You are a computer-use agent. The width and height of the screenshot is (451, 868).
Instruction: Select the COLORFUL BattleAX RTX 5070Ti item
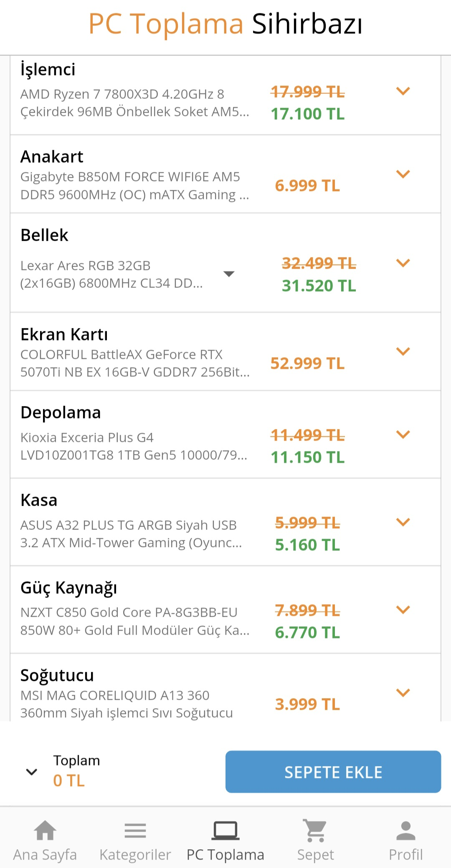(135, 363)
